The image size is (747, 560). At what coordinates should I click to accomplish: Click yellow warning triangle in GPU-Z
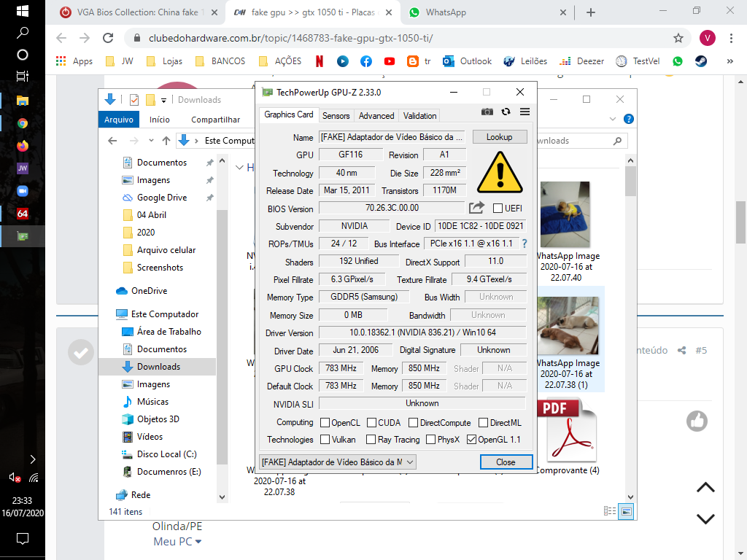(500, 172)
